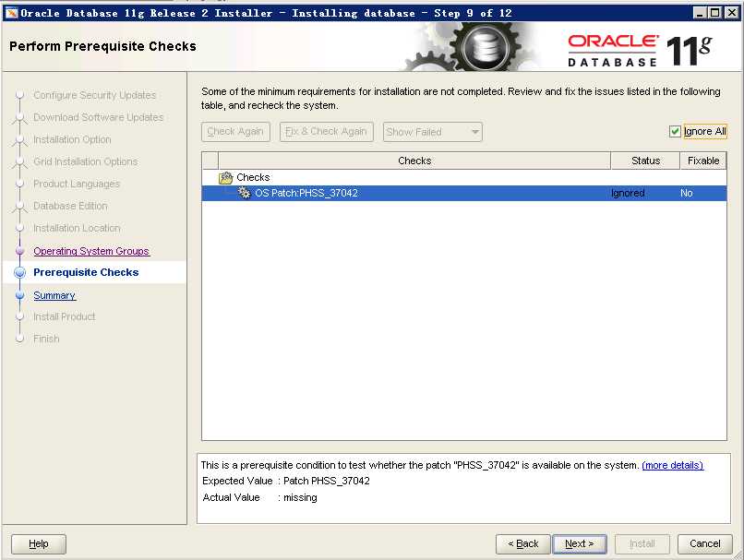This screenshot has height=560, width=744.
Task: Click the Product Languages step
Action: click(x=77, y=184)
